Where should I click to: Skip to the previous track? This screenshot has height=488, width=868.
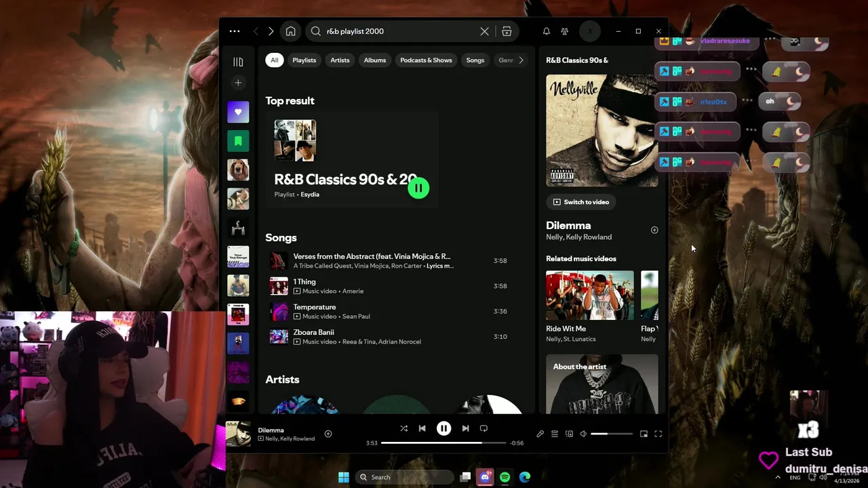click(x=422, y=428)
